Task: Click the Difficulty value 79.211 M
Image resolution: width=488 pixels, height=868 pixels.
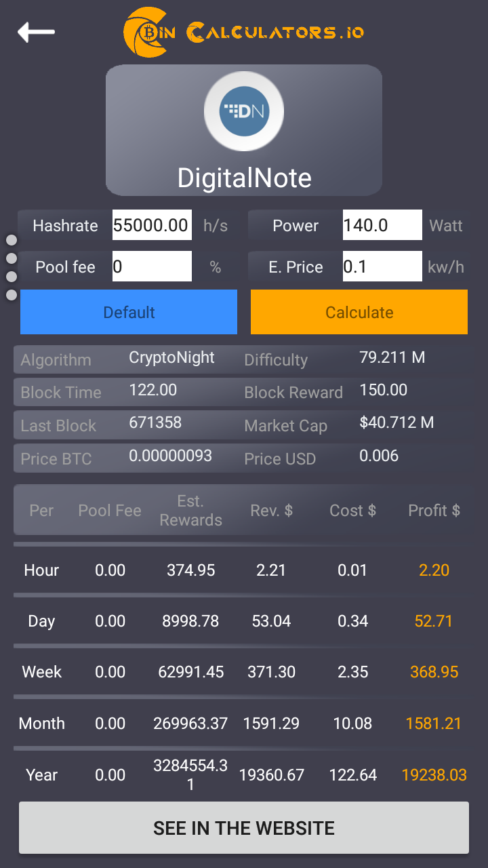Action: click(x=392, y=357)
